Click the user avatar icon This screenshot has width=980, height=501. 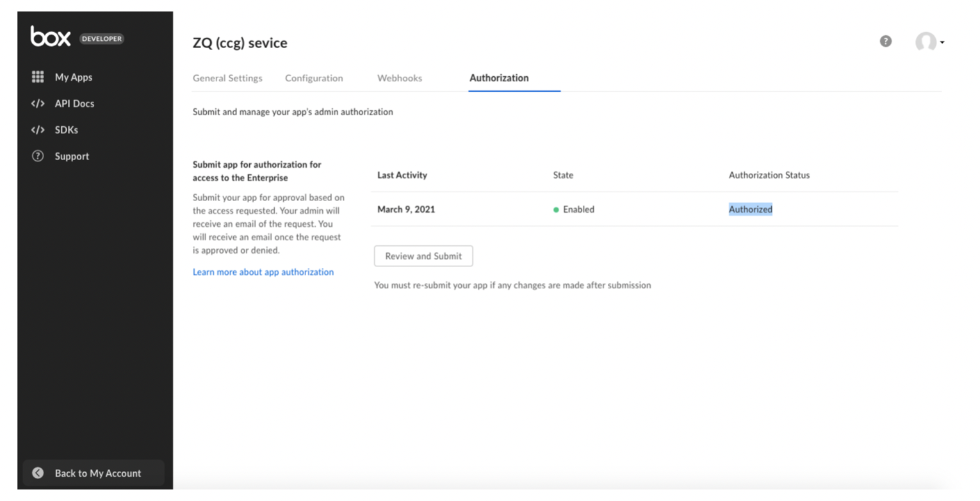coord(926,42)
